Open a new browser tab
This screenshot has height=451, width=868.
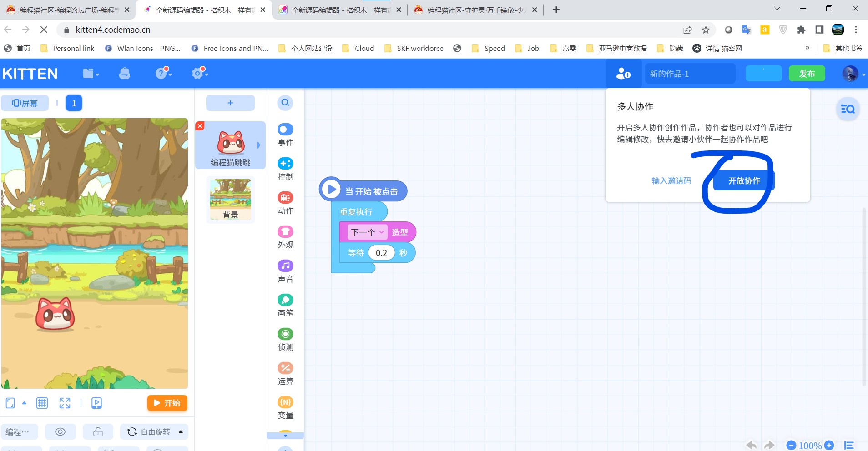coord(556,10)
